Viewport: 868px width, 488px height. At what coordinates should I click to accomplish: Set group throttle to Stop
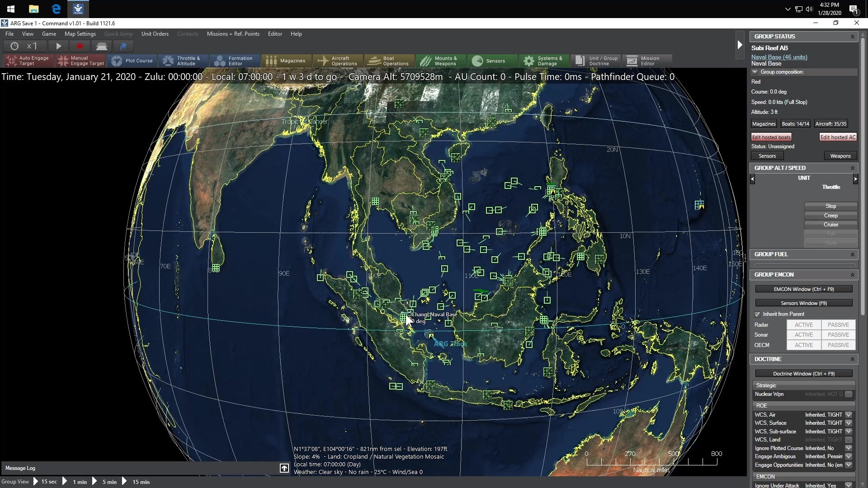[x=831, y=206]
